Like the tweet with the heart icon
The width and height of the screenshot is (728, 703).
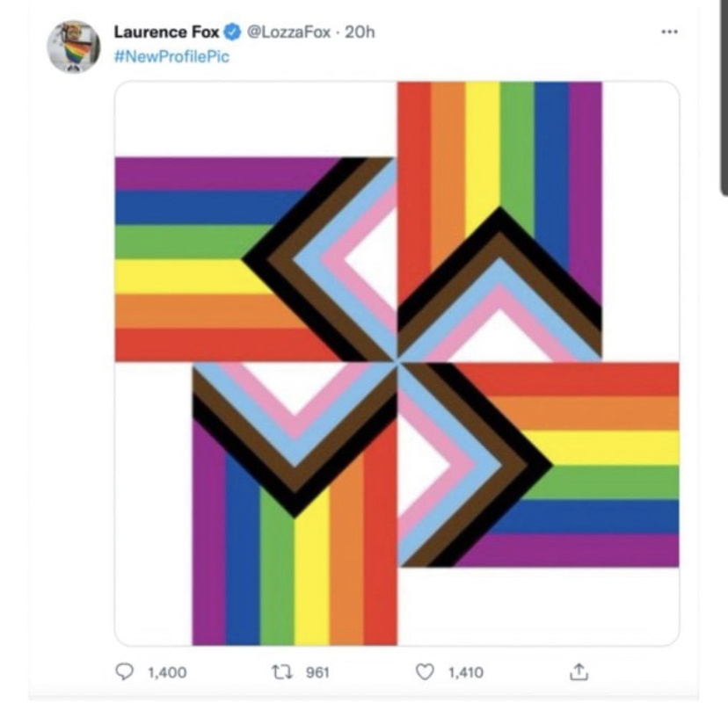(x=426, y=672)
